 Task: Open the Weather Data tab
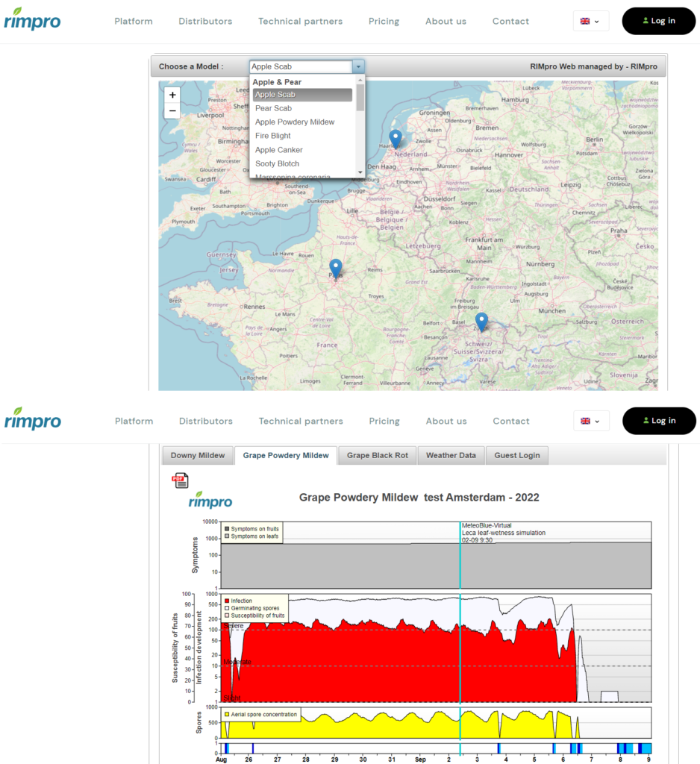point(451,455)
